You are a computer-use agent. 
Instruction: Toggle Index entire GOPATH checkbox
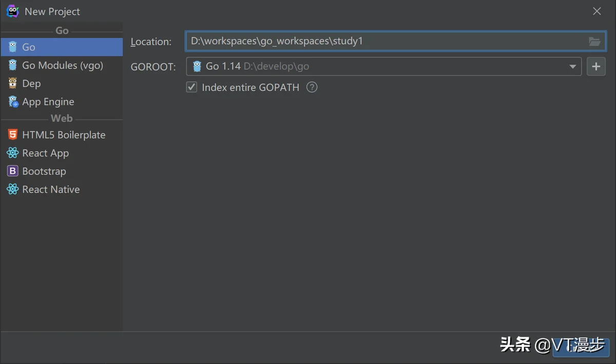click(191, 87)
